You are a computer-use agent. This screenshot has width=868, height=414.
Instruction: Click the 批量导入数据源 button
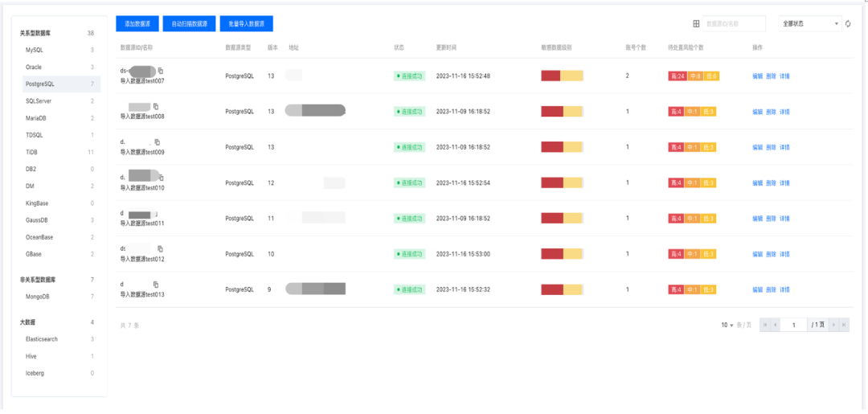tap(247, 24)
